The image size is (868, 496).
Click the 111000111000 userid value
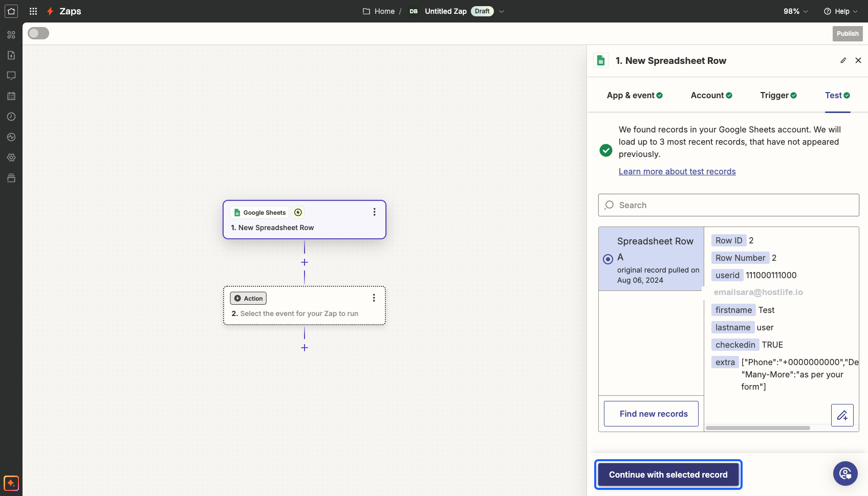coord(771,275)
